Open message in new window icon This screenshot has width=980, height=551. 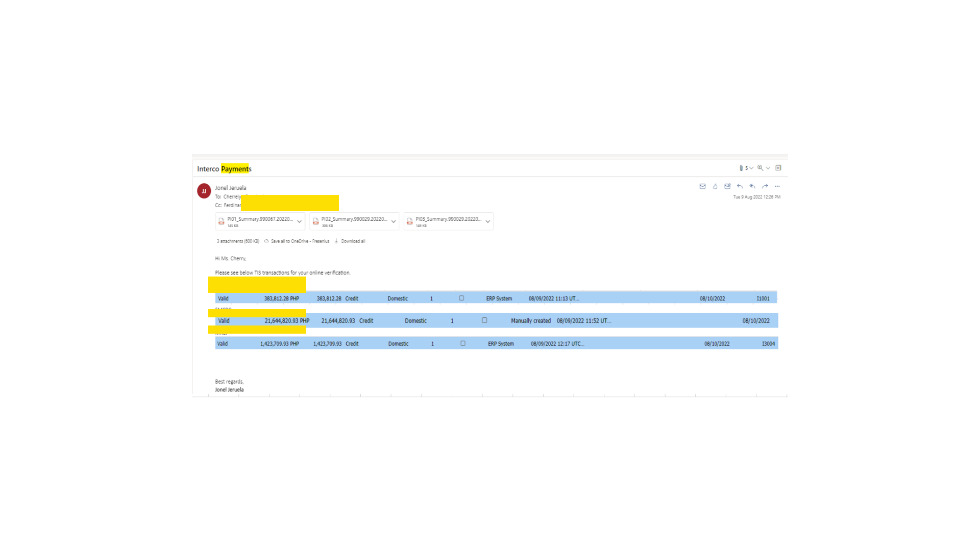778,168
